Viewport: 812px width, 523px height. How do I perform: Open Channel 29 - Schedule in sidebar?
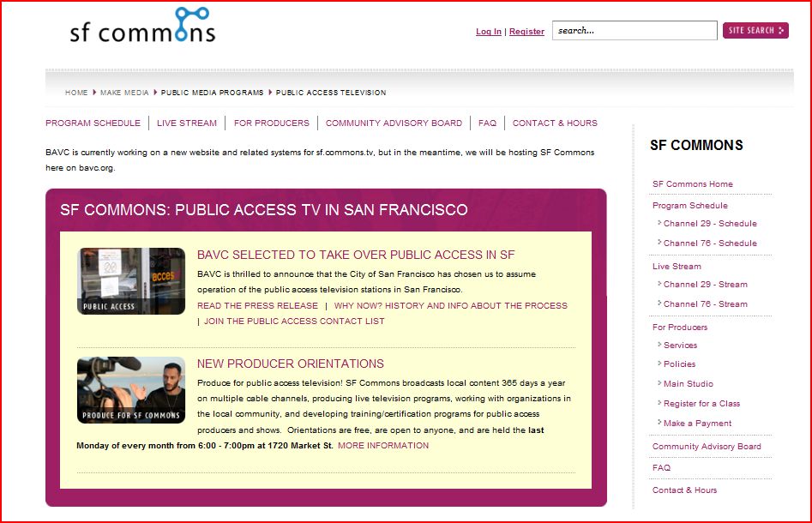click(x=710, y=224)
